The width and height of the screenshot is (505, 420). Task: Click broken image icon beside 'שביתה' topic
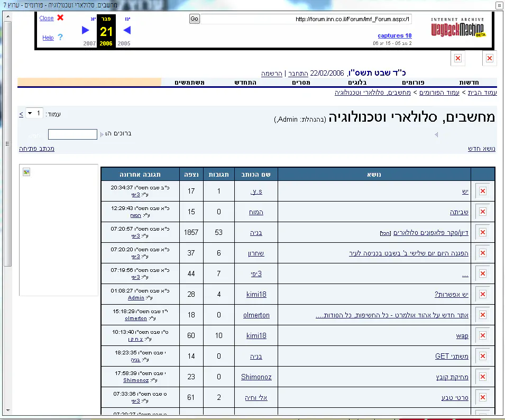(482, 212)
